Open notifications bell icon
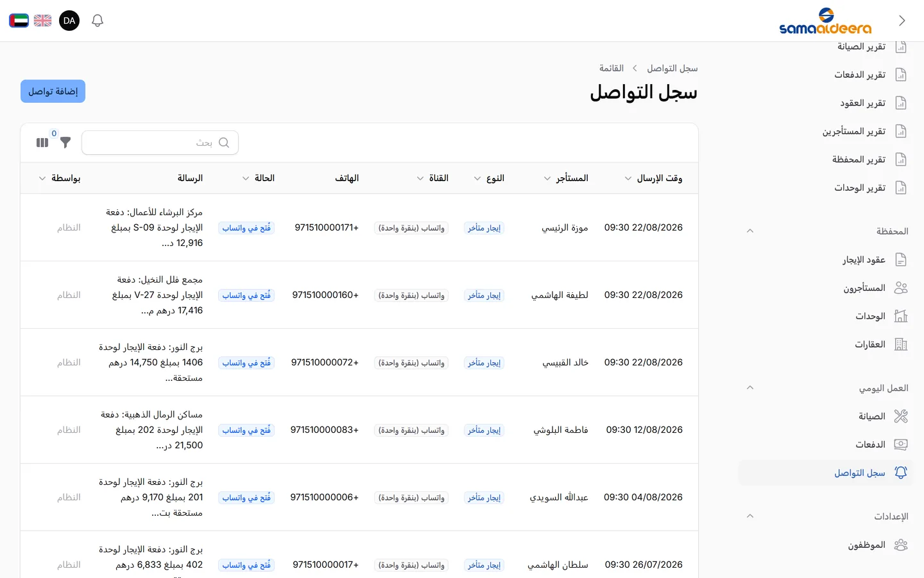The height and width of the screenshot is (578, 924). click(x=98, y=21)
